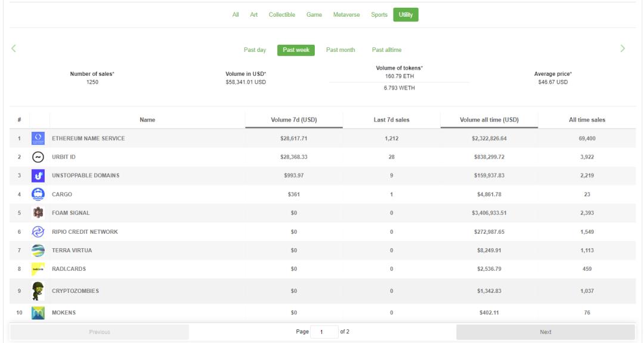Viewport: 644px width, 343px height.
Task: Click the Ripio Credit Network logo
Action: point(38,231)
